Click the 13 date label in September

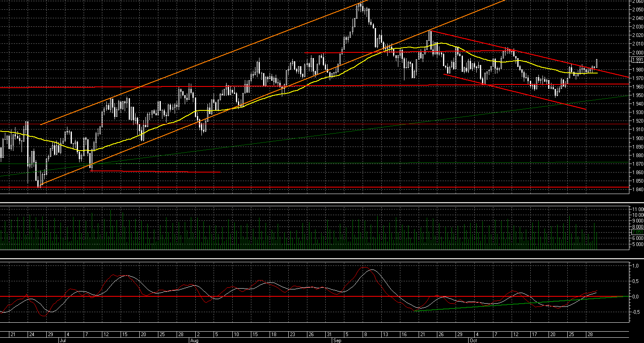pos(385,334)
